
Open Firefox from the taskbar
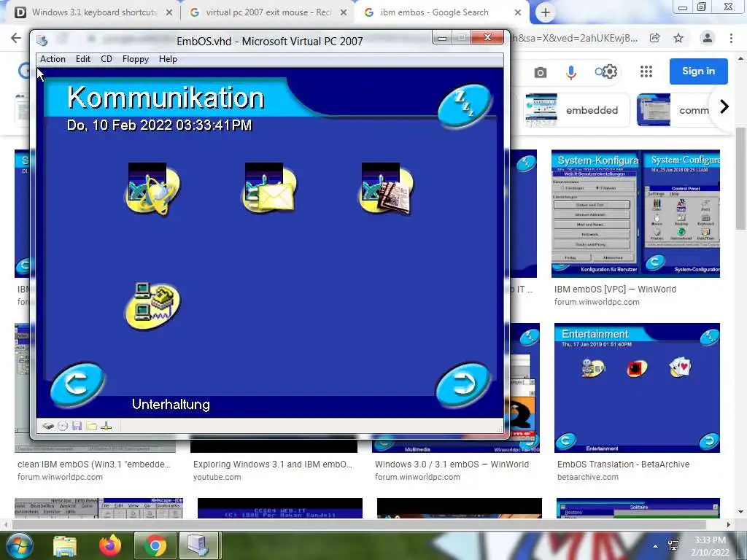[x=110, y=545]
